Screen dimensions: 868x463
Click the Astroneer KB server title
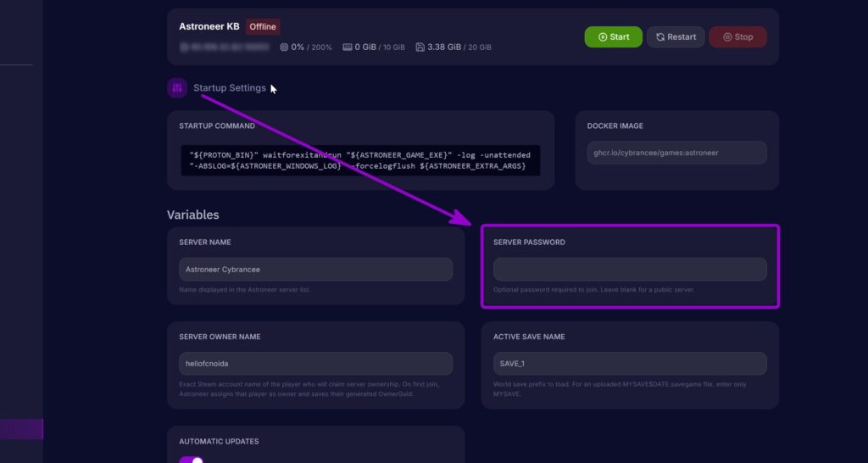pyautogui.click(x=209, y=26)
